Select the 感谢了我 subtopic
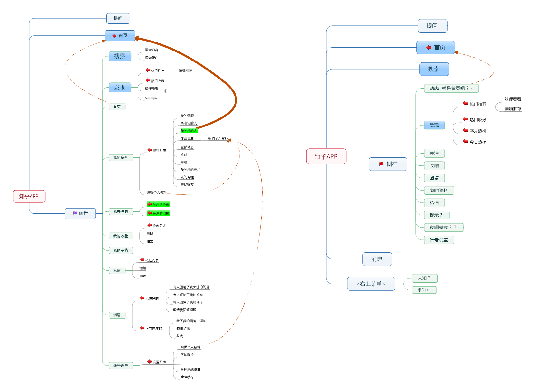537x392 pixels. [183, 329]
